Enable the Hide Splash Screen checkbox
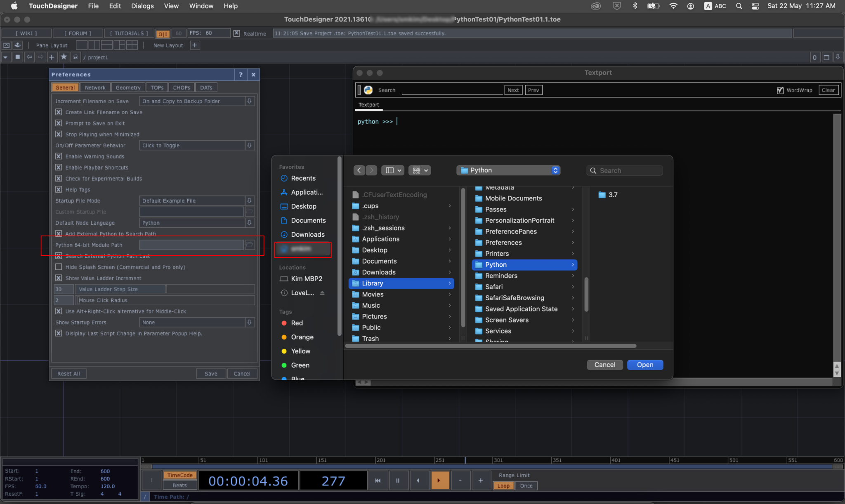The height and width of the screenshot is (504, 845). tap(59, 267)
